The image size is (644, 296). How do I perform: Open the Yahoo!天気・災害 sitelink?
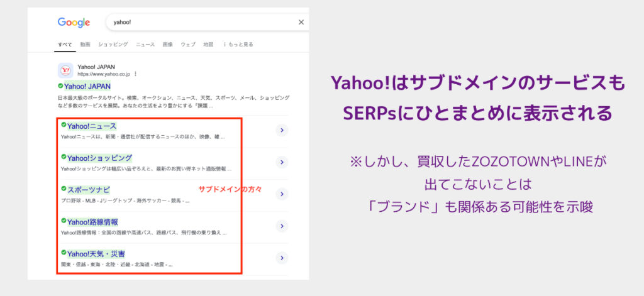pyautogui.click(x=96, y=254)
